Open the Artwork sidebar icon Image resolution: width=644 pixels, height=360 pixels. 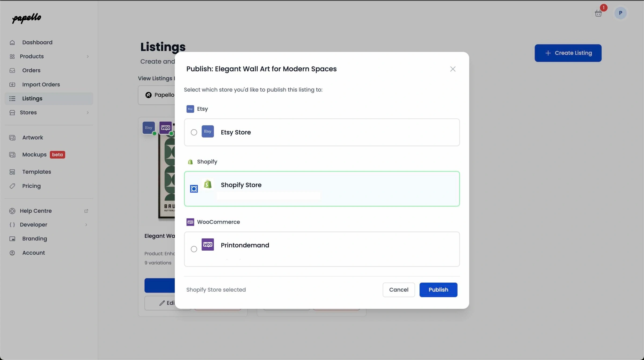coord(12,138)
